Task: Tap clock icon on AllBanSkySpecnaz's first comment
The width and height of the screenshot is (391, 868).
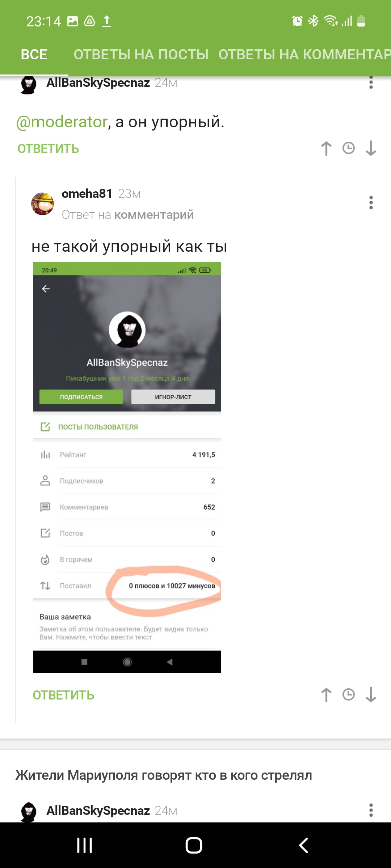Action: tap(349, 148)
